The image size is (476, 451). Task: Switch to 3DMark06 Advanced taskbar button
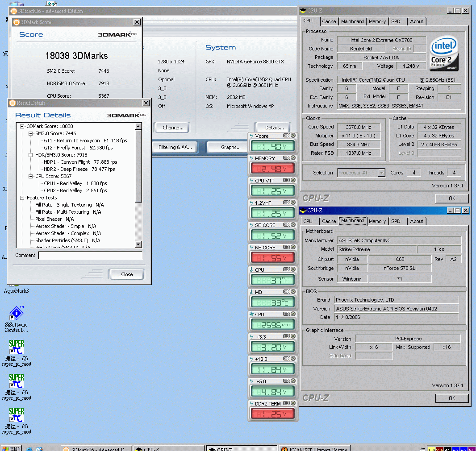[x=96, y=449]
